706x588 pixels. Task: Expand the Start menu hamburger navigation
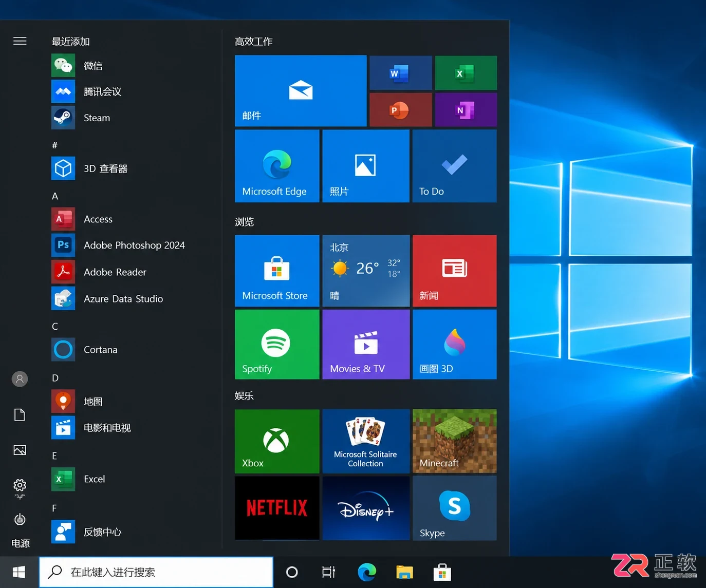point(20,41)
